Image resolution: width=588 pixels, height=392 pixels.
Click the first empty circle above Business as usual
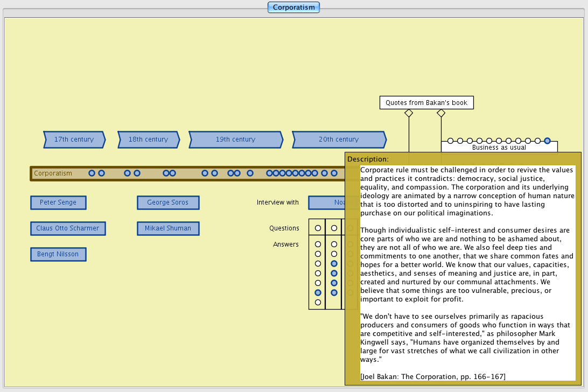450,141
